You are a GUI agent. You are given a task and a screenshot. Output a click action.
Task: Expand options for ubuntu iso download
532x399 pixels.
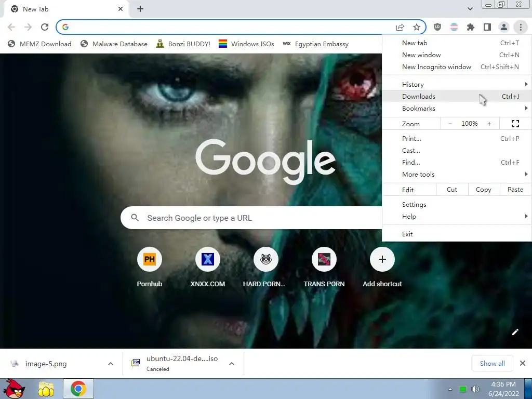[x=232, y=364]
